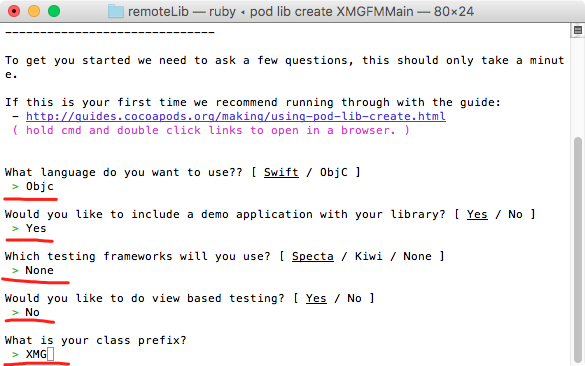Screen dimensions: 585x366
Task: Click the green zoom window button
Action: [x=54, y=11]
